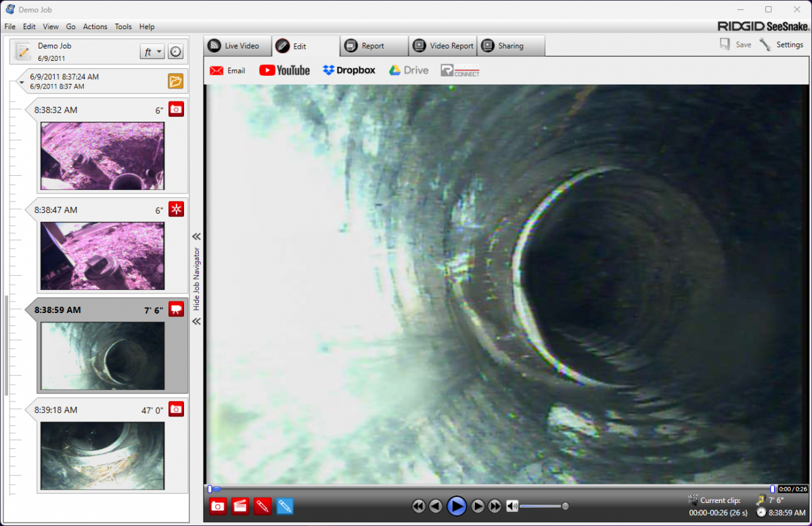
Task: Hide the Job Navigator using the double chevrons
Action: pyautogui.click(x=196, y=237)
